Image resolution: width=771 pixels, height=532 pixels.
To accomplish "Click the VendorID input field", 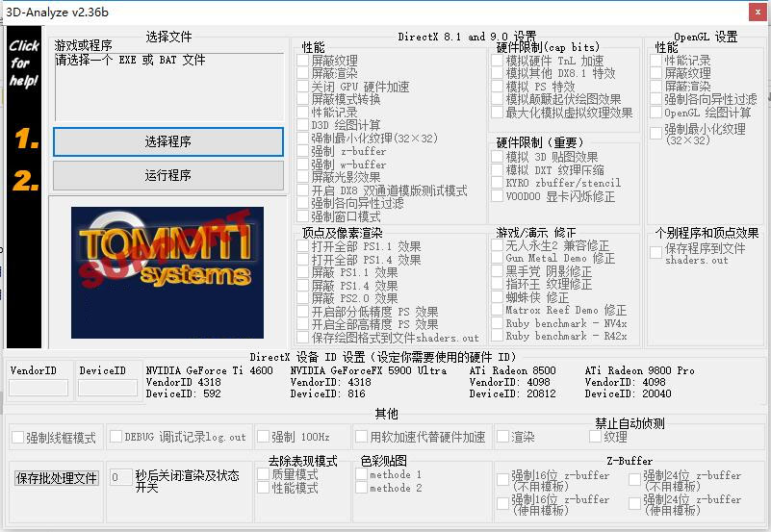I will pos(39,388).
